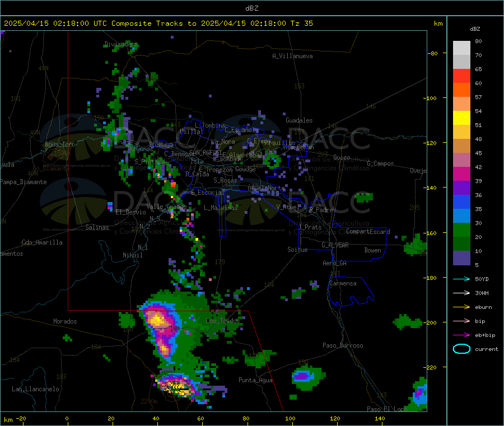The width and height of the screenshot is (504, 426).
Task: Pick the slate-purple bottom legend swatch
Action: [461, 258]
